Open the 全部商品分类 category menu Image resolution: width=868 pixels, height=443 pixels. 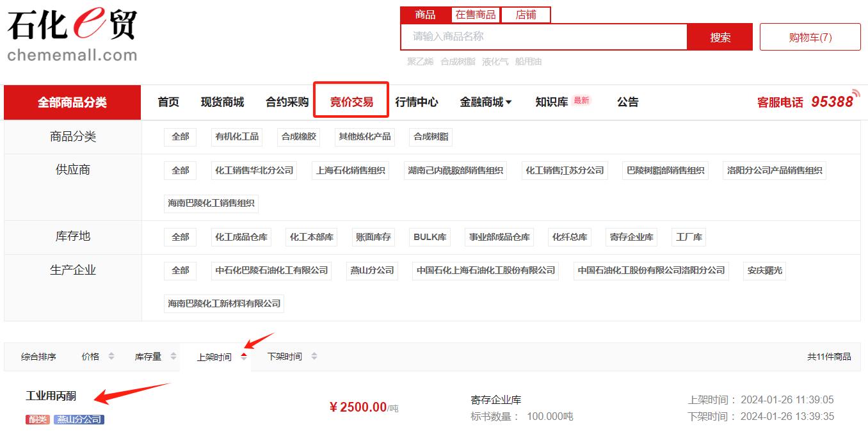(72, 102)
